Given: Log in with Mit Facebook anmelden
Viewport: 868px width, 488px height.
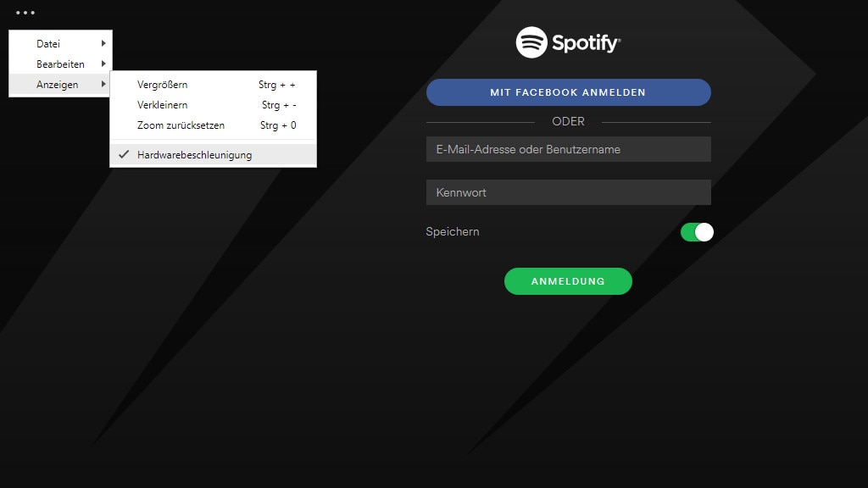Looking at the screenshot, I should tap(569, 92).
